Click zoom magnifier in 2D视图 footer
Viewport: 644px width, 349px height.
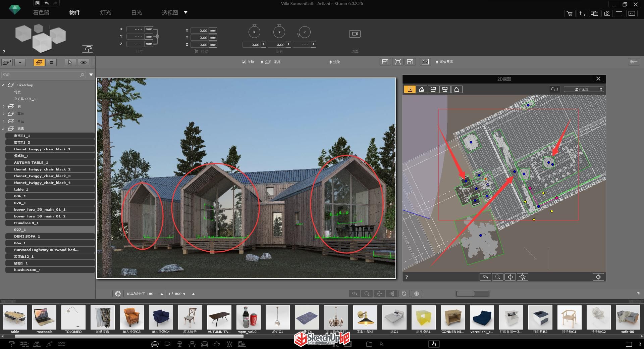(x=498, y=277)
